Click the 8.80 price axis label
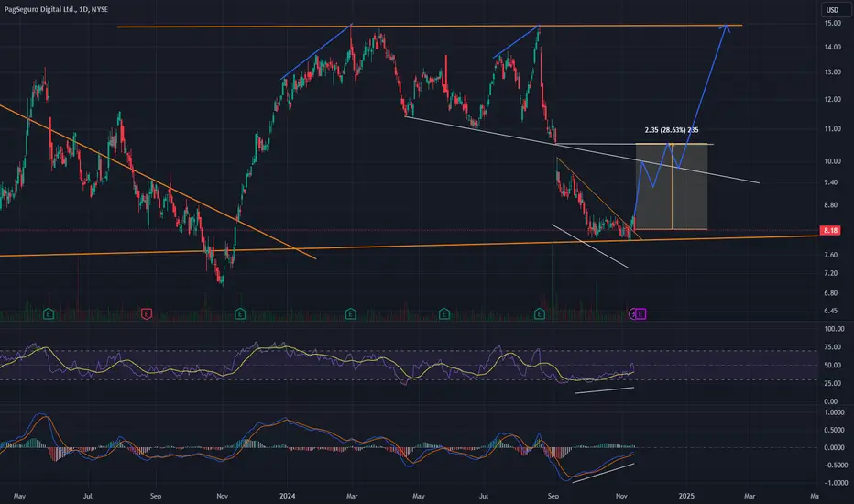Viewport: 854px width, 504px height. pos(830,205)
